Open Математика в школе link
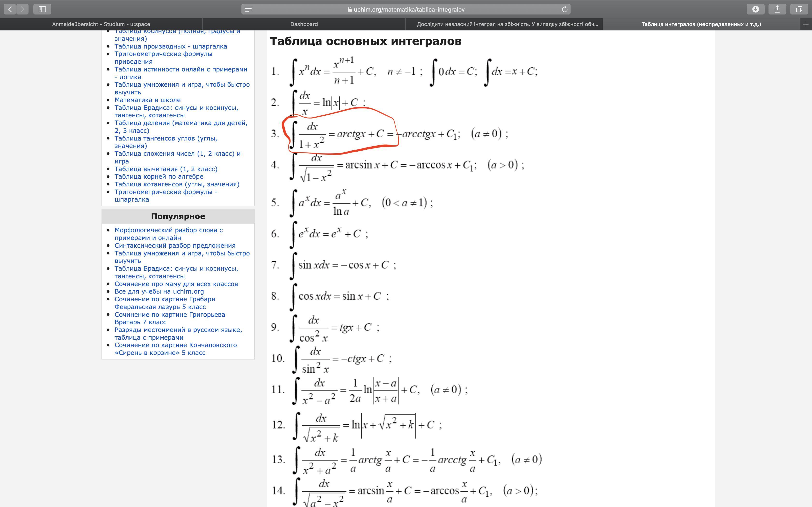Screen dimensions: 812x507 click(147, 100)
